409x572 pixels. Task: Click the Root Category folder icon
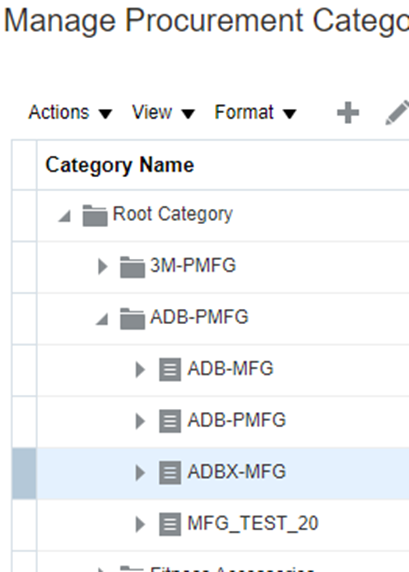(95, 216)
